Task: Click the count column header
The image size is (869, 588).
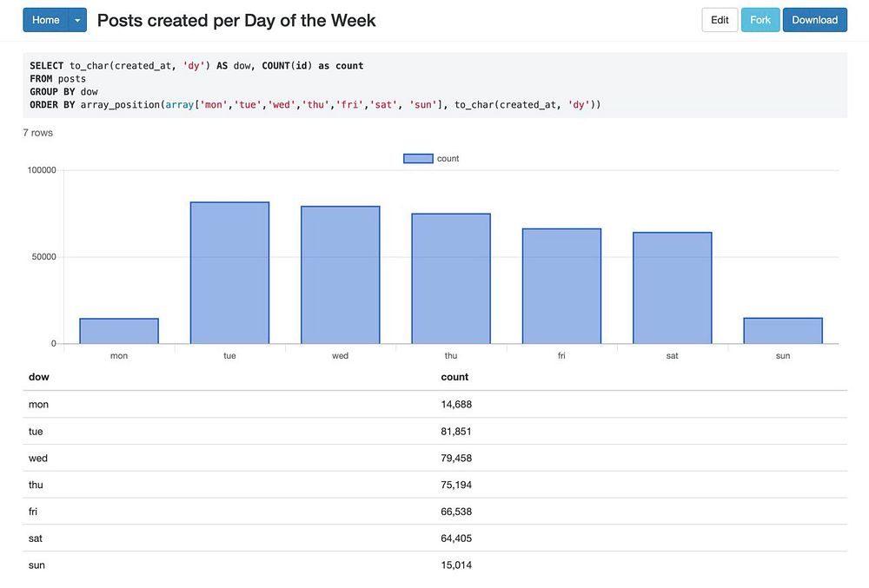Action: pyautogui.click(x=454, y=377)
